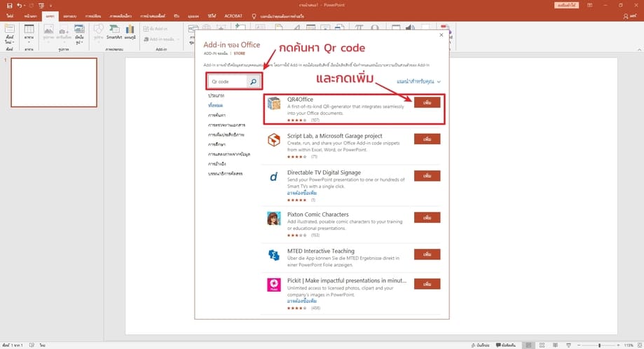The width and height of the screenshot is (644, 349).
Task: Click the Save icon in quick access toolbar
Action: tap(9, 6)
